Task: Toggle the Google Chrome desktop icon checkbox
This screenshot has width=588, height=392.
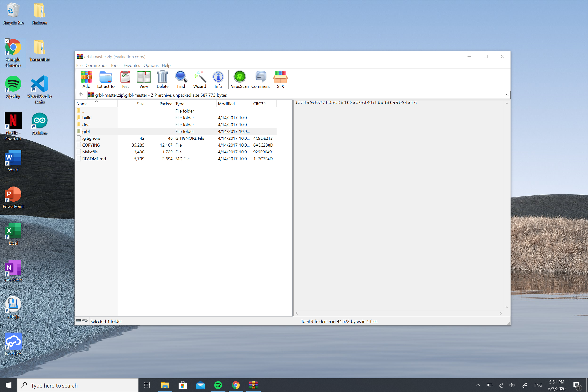Action: pos(7,41)
